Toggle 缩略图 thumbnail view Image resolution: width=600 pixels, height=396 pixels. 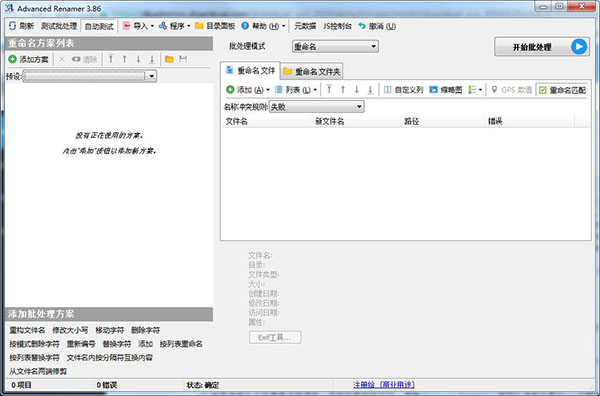[x=446, y=90]
